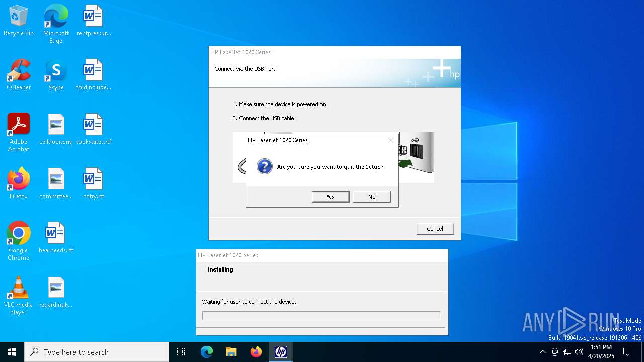Select the celldoor.png image file
This screenshot has width=644, height=362.
tap(56, 130)
